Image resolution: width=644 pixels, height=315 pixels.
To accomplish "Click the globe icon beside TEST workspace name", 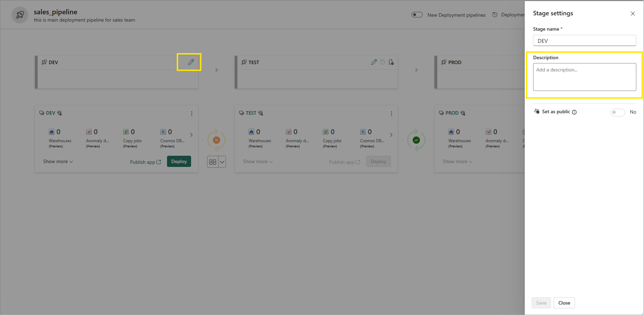I will coord(260,113).
